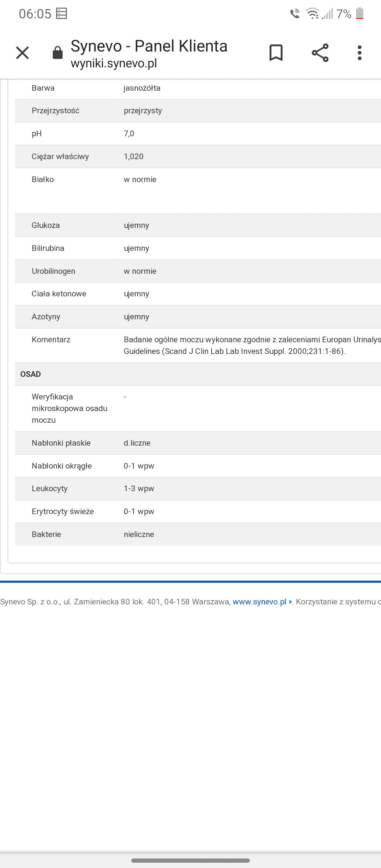Tap the mobile signal strength icon

(x=327, y=14)
